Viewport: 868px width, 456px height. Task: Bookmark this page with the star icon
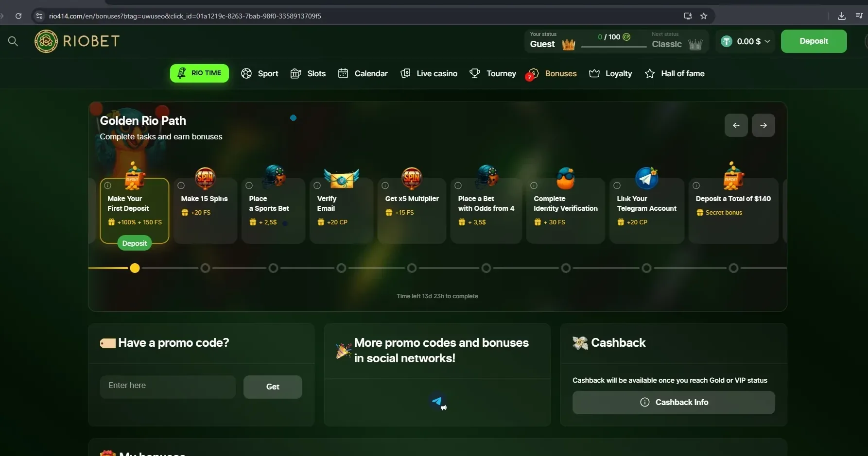pos(704,16)
